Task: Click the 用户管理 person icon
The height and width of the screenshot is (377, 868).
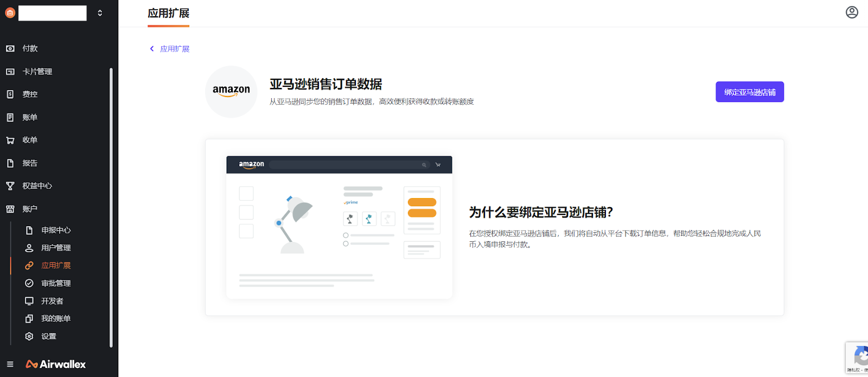Action: pyautogui.click(x=29, y=248)
